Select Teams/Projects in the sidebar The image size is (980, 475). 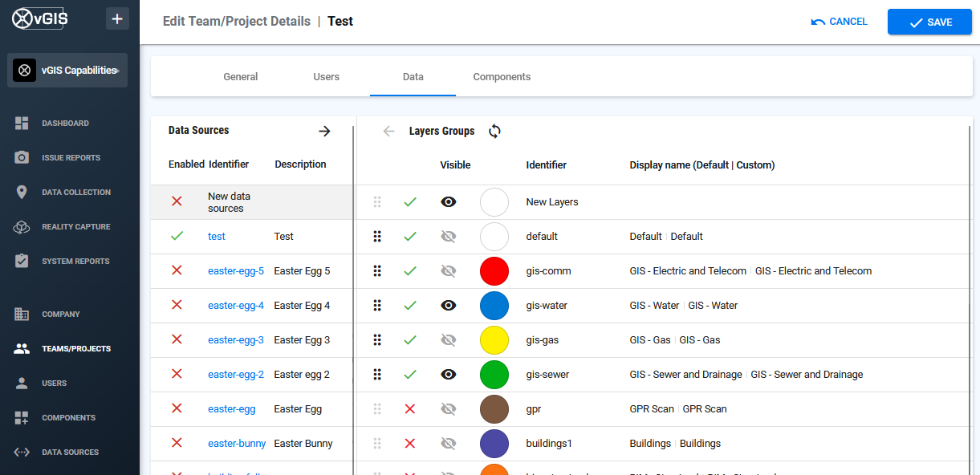(76, 349)
